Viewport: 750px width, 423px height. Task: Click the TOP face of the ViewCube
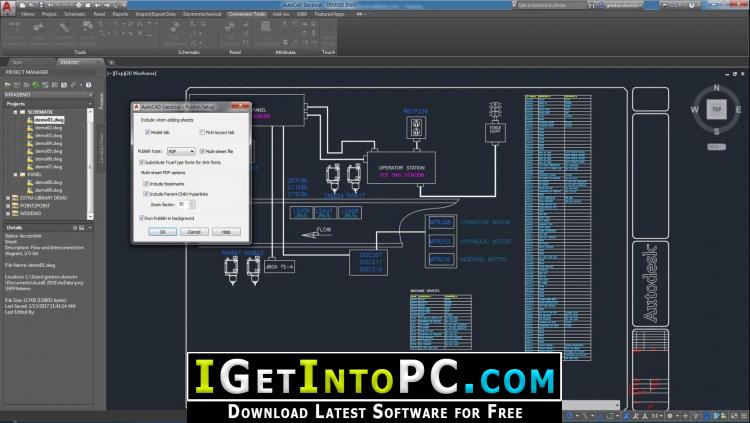(x=717, y=109)
